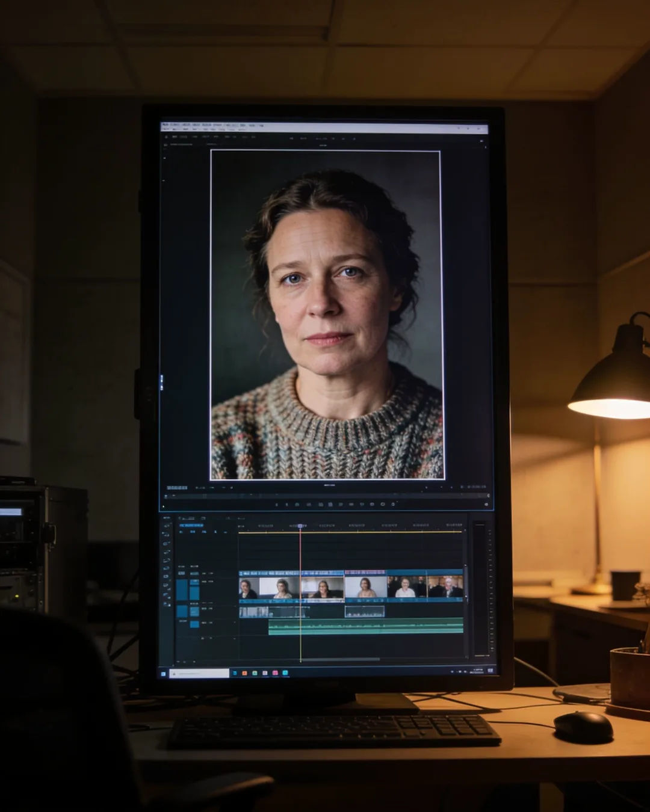The height and width of the screenshot is (812, 650).
Task: Jump to In point with the transport icon
Action: click(x=309, y=504)
